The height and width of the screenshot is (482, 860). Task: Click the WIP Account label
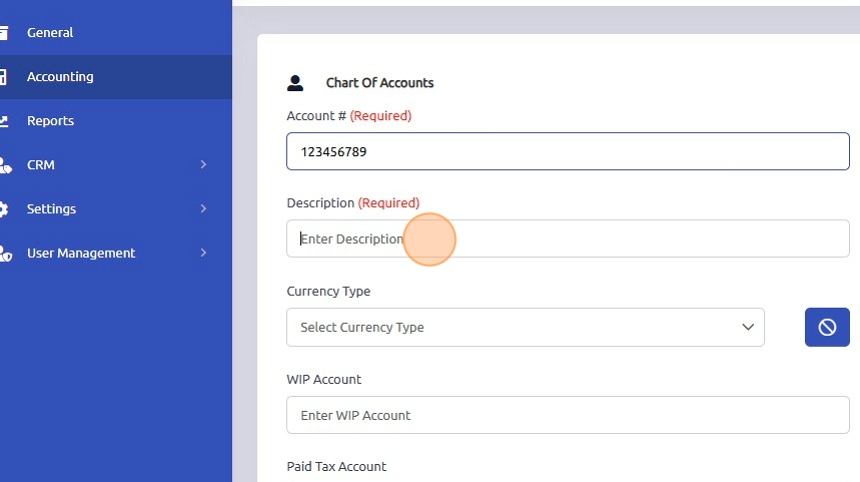click(324, 379)
